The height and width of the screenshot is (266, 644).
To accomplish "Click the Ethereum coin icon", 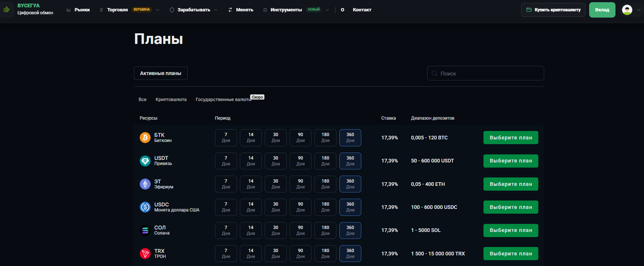I will click(145, 184).
